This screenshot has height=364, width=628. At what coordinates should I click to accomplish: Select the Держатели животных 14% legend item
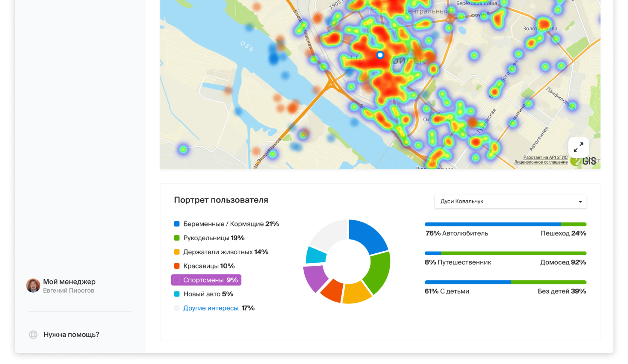point(221,252)
